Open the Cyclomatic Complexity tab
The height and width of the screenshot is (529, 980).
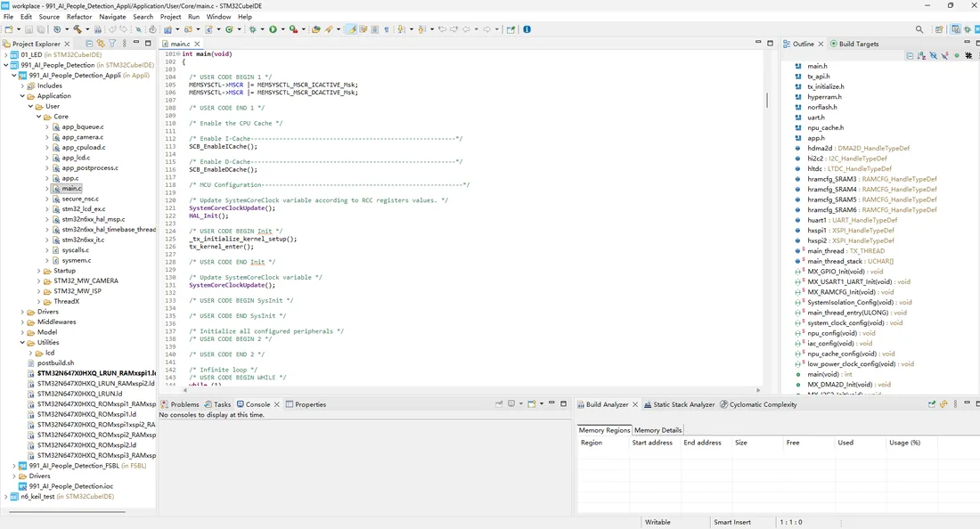tap(758, 404)
